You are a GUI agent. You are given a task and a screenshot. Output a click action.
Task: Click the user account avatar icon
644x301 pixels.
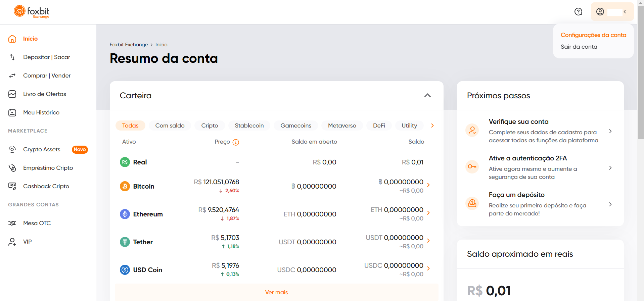[600, 12]
